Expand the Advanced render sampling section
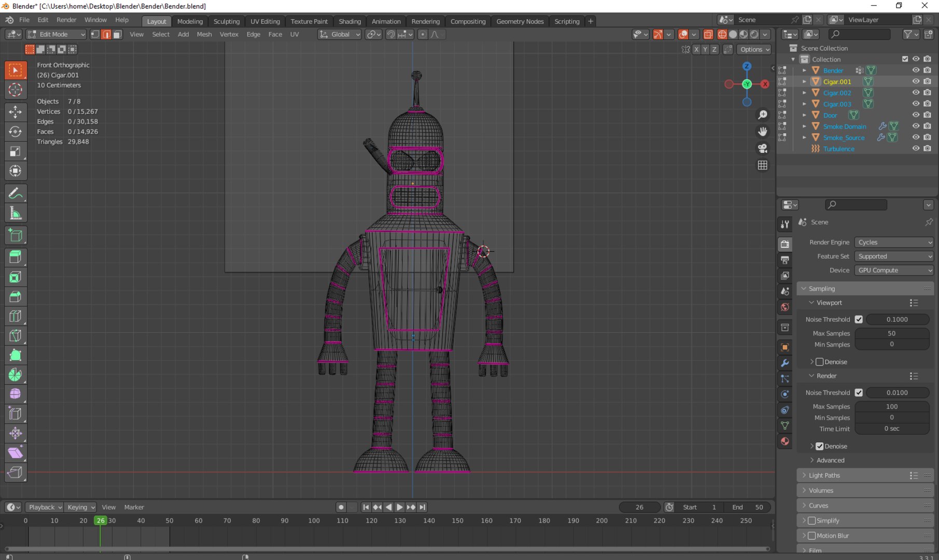Screen dimensions: 939x560 830,460
